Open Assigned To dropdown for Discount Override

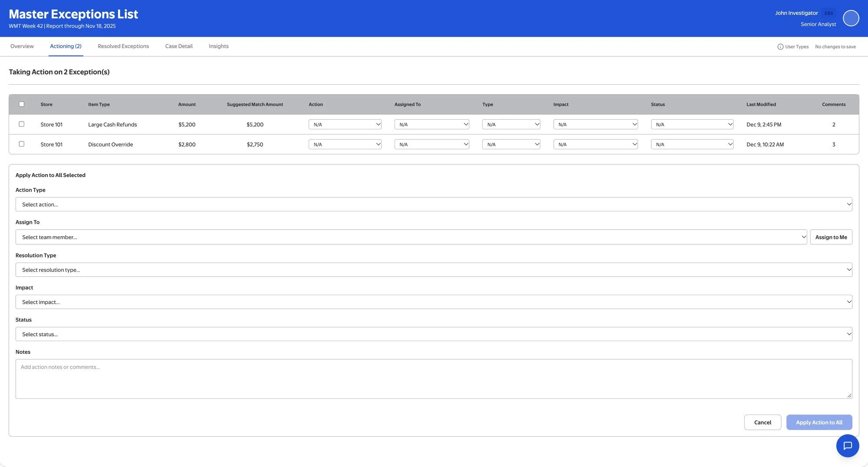(x=432, y=145)
